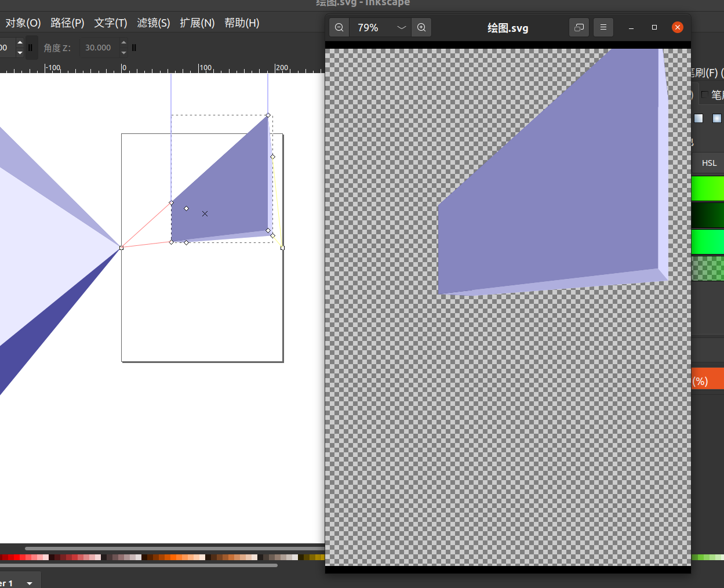The width and height of the screenshot is (724, 588).
Task: Open the 扩展(N) menu
Action: pyautogui.click(x=197, y=23)
